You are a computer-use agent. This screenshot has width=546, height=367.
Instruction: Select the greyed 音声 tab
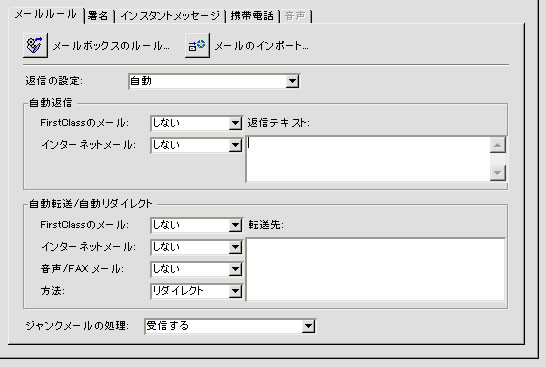(295, 16)
